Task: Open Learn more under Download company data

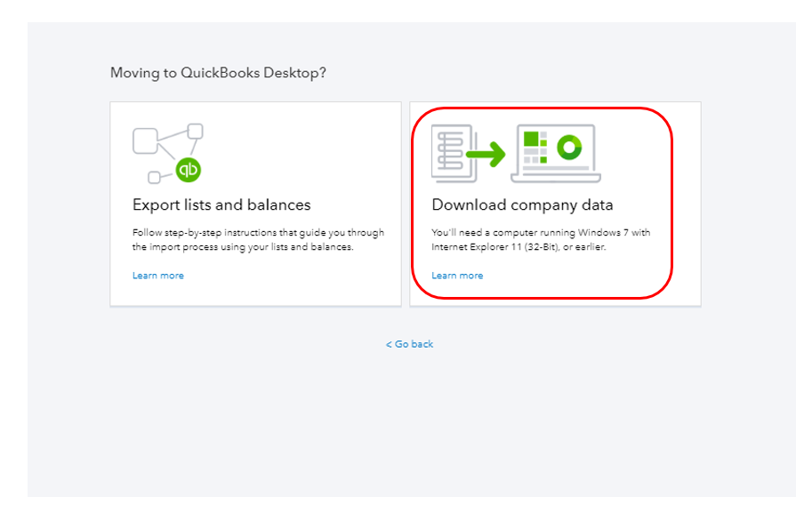Action: coord(457,276)
